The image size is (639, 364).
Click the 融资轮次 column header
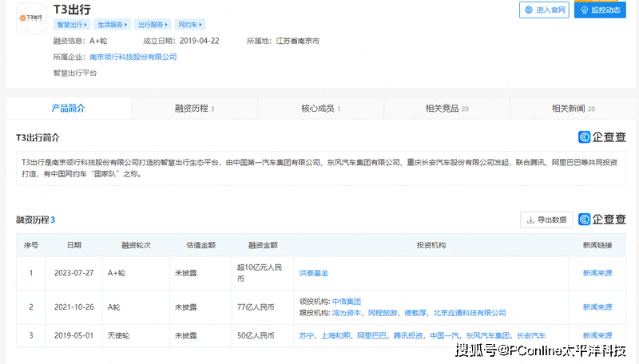coord(136,245)
